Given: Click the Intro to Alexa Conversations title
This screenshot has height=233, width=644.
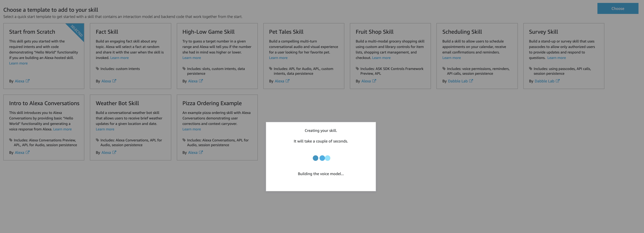Looking at the screenshot, I should point(44,103).
